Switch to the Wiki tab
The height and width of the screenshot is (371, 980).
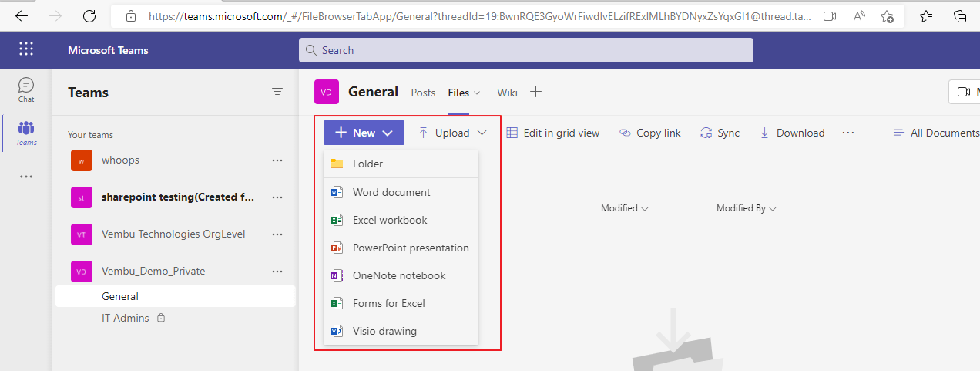pos(507,93)
